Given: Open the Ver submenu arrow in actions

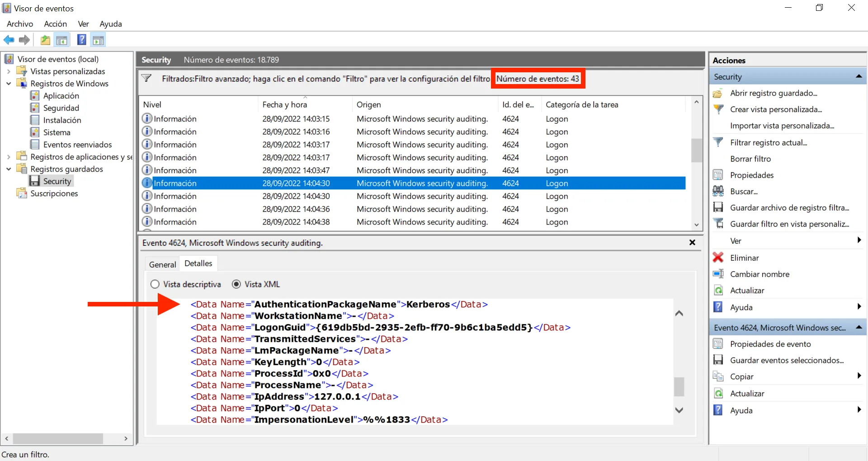Looking at the screenshot, I should click(859, 240).
